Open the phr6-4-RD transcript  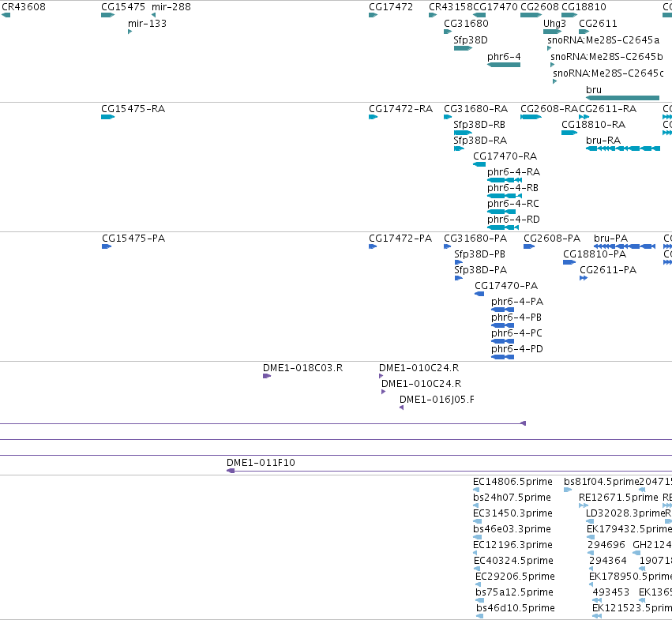(503, 227)
